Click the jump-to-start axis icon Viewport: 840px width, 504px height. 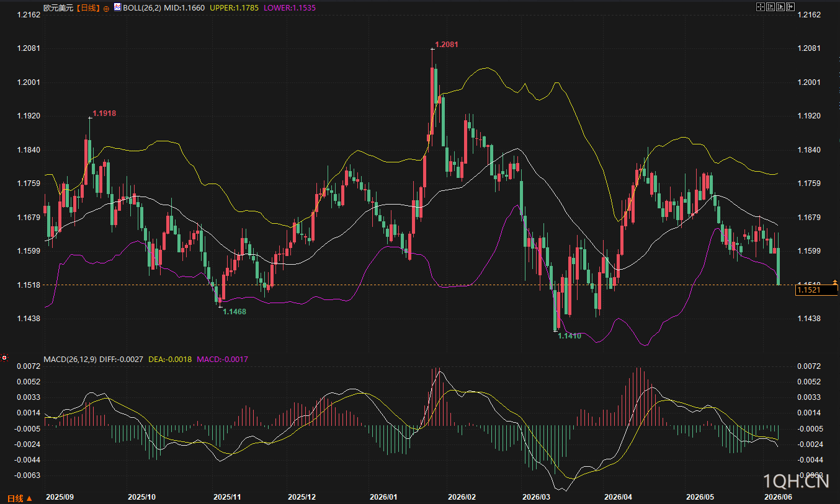pyautogui.click(x=770, y=7)
